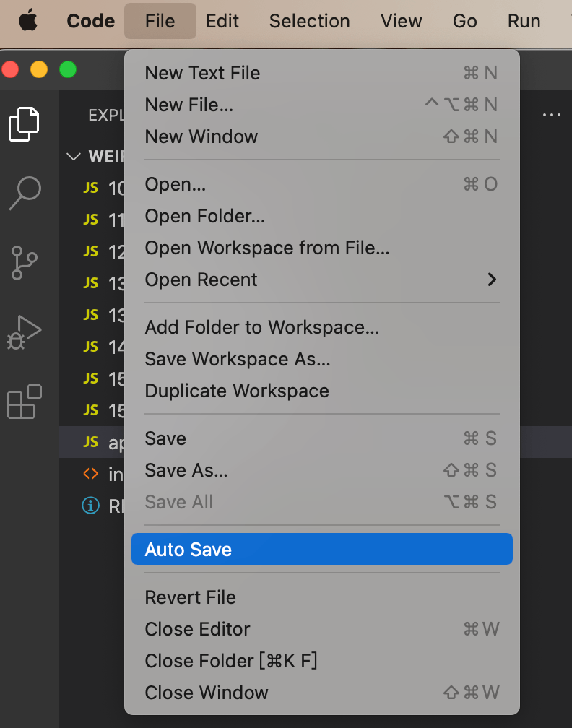Choose New Text File
This screenshot has width=572, height=728.
[x=203, y=73]
